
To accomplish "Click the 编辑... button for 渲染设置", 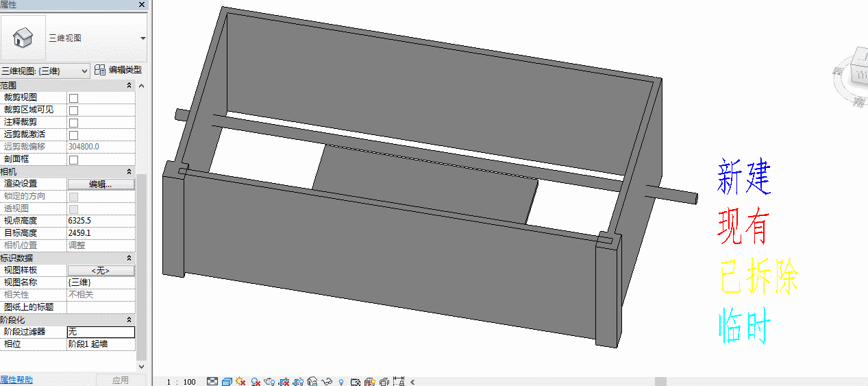I will tap(101, 184).
